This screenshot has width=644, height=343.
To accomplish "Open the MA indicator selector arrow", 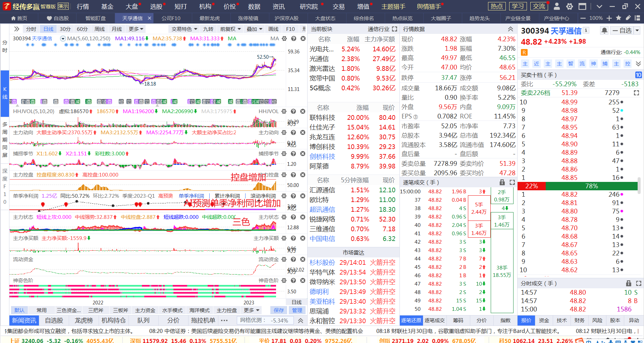I will (x=63, y=39).
